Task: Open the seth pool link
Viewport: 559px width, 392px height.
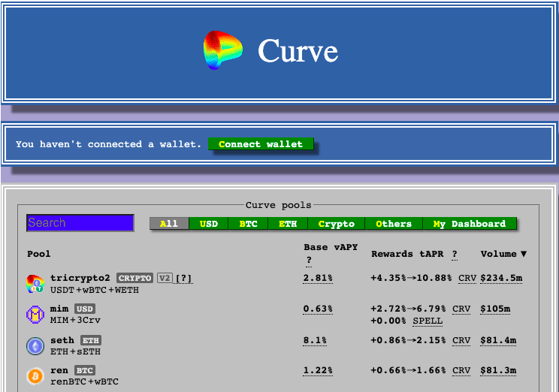Action: (62, 340)
